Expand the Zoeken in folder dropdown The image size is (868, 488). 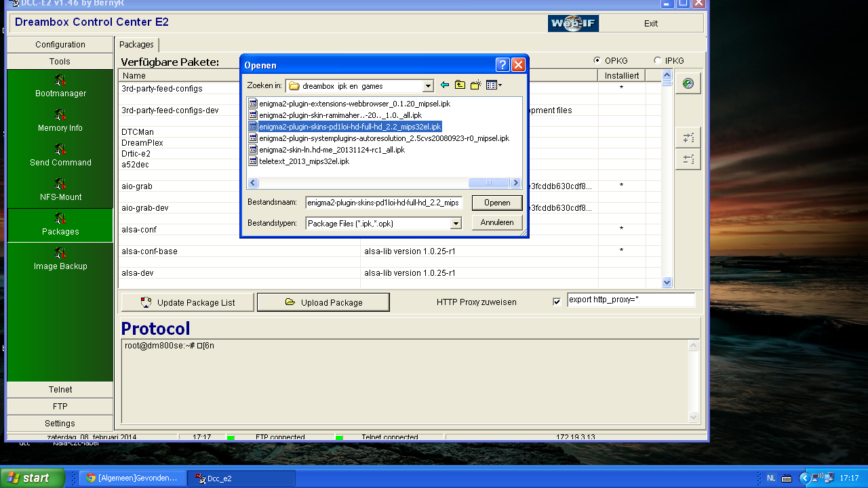428,86
